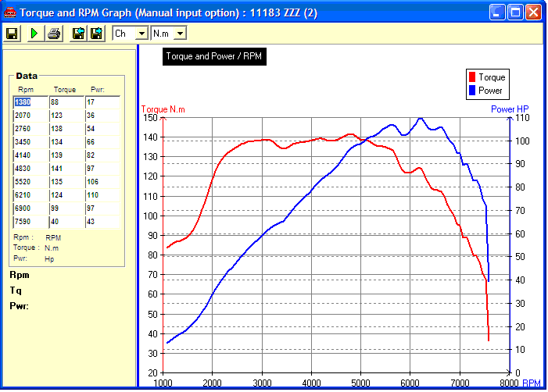Click the Save floppy disk icon
548x392 pixels.
point(13,34)
